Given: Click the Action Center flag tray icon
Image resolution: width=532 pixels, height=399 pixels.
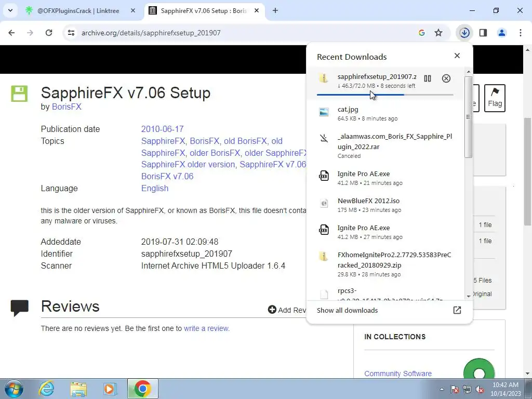Looking at the screenshot, I should [454, 389].
